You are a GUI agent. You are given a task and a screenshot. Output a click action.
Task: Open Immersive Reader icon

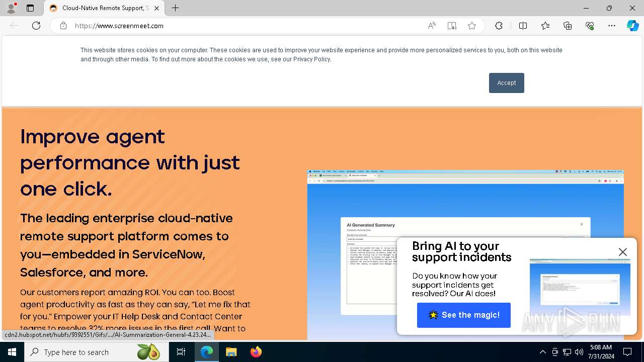coord(452,26)
